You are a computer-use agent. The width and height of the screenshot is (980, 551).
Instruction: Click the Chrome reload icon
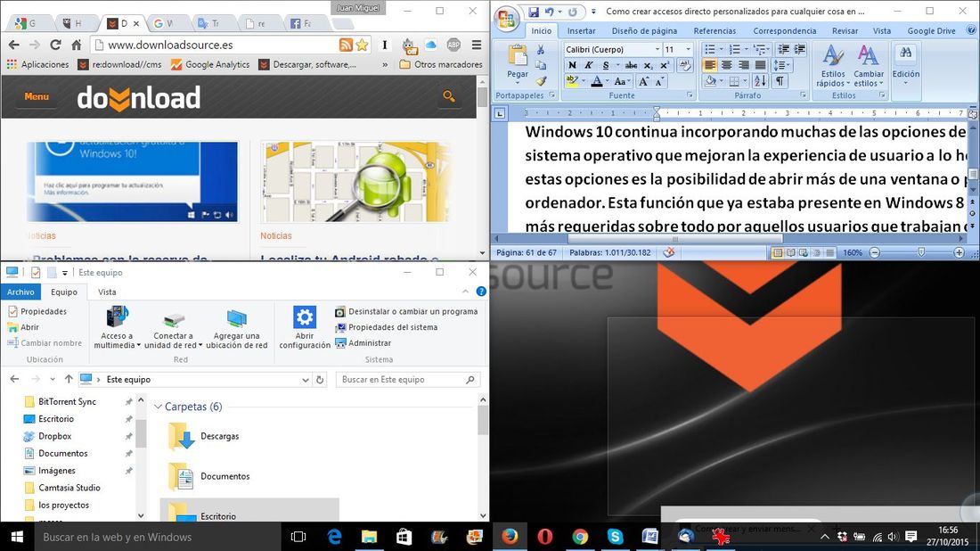point(55,45)
